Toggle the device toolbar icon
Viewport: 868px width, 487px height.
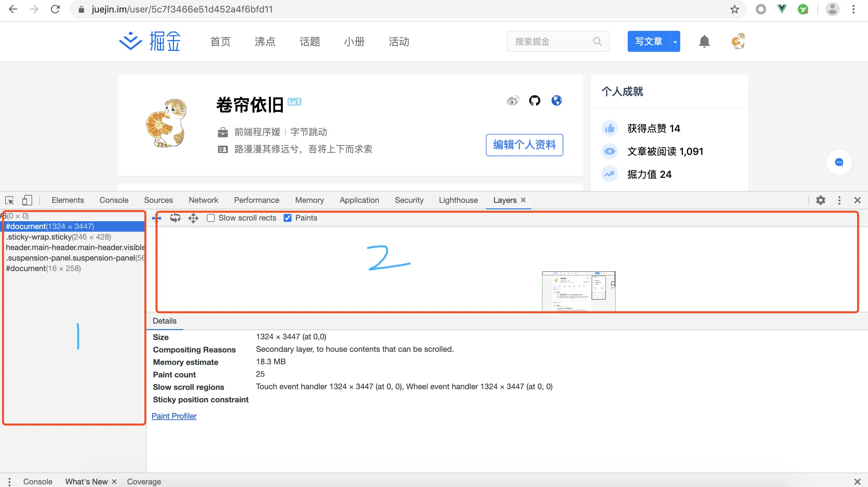[27, 201]
